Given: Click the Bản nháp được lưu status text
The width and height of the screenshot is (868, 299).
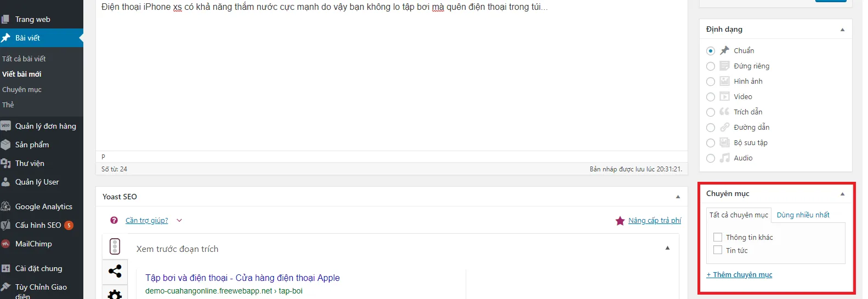Looking at the screenshot, I should pyautogui.click(x=636, y=169).
